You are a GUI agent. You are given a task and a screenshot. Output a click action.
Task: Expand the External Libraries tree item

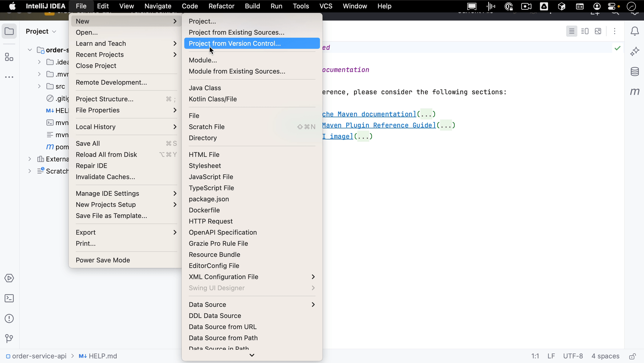coord(30,159)
